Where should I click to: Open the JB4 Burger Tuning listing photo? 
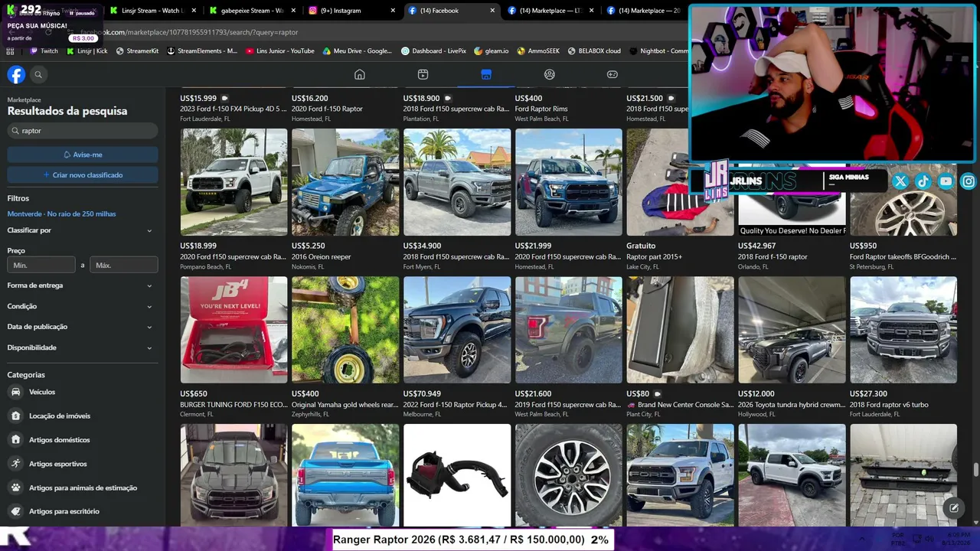click(234, 330)
